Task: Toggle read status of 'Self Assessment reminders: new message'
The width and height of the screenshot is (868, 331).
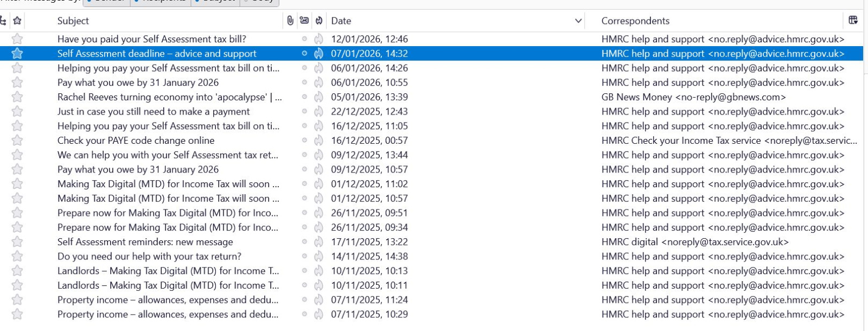Action: tap(304, 242)
